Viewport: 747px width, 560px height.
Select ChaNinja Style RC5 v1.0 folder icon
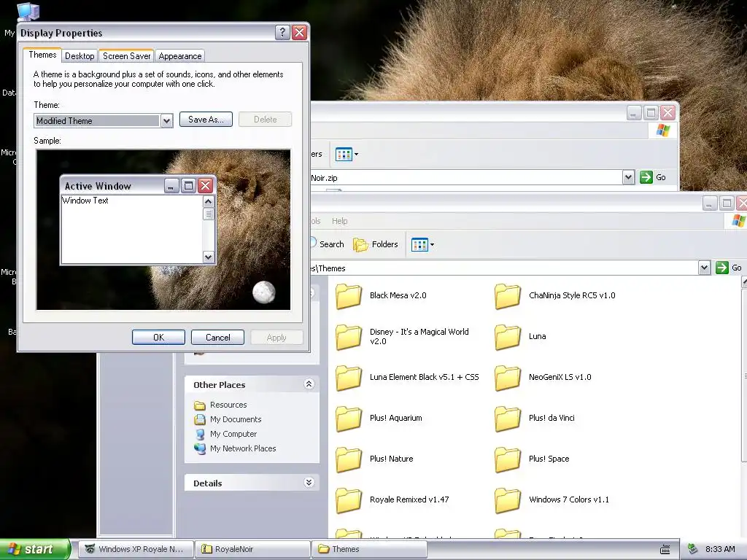[x=508, y=296]
